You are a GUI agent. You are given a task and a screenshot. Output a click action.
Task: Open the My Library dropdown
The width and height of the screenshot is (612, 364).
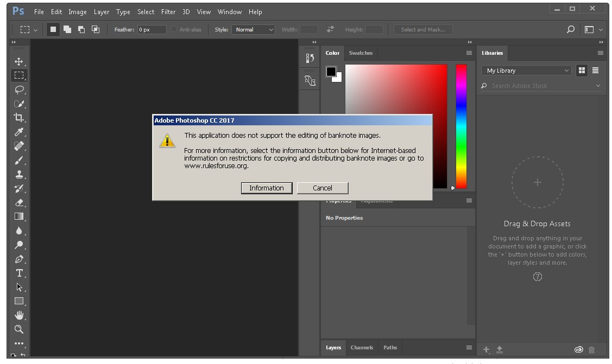coord(527,71)
